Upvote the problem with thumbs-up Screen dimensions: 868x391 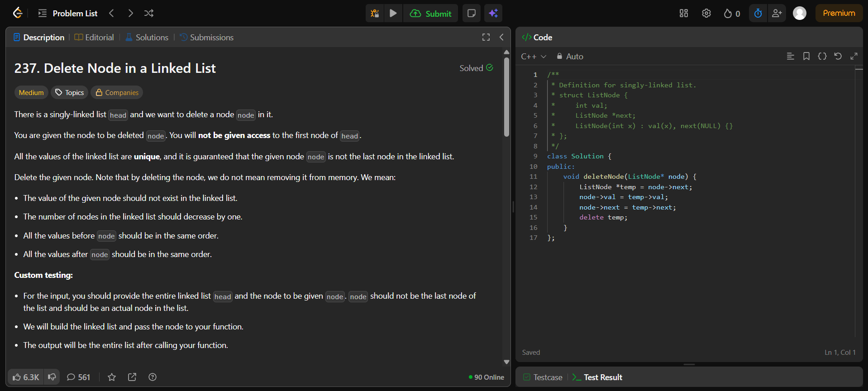click(26, 377)
